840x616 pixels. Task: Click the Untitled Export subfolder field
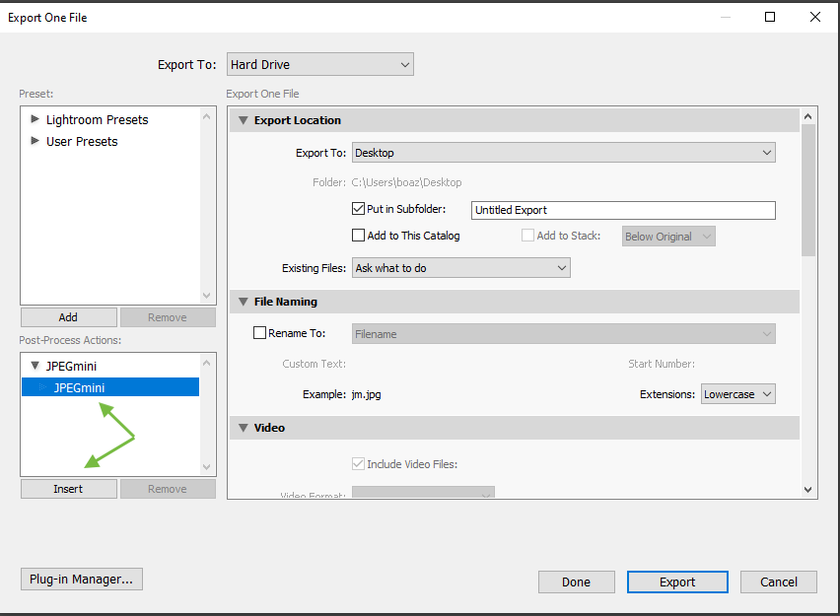click(x=623, y=210)
